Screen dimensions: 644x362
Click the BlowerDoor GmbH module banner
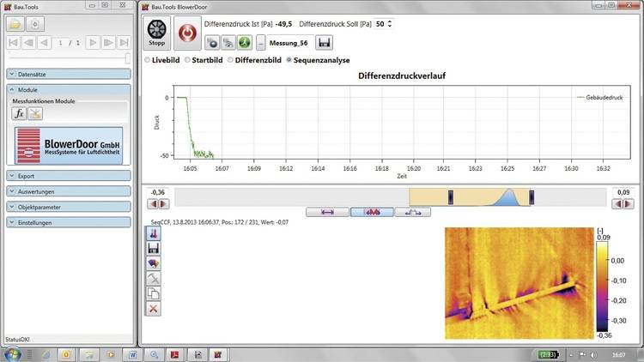(69, 144)
